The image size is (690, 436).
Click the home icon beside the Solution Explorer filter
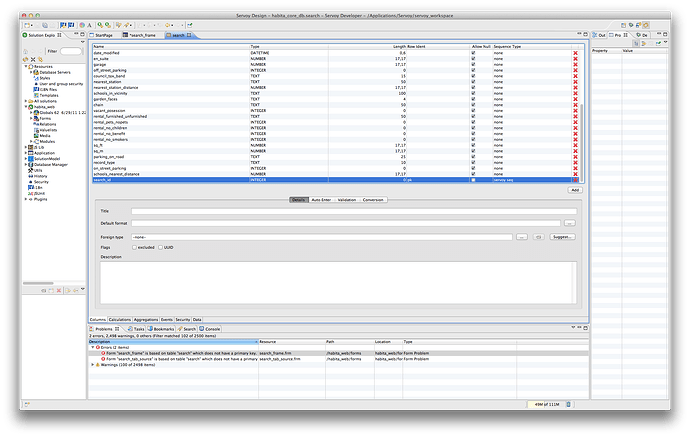[26, 51]
